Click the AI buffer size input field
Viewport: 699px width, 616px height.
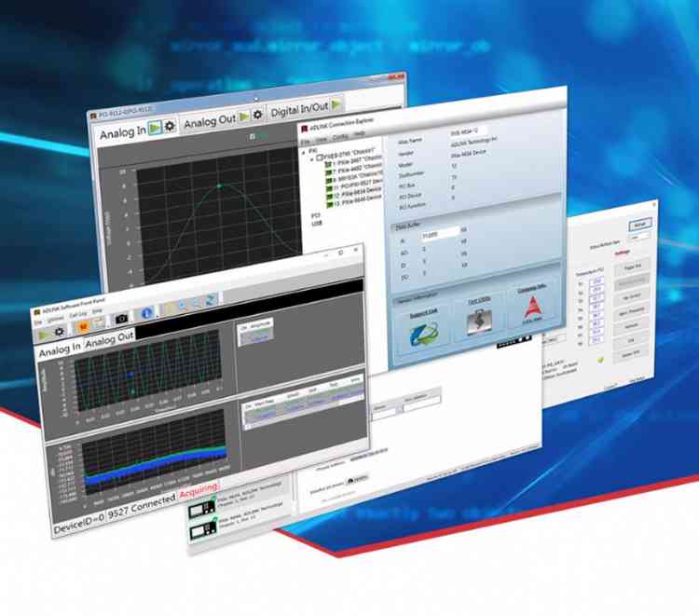440,233
